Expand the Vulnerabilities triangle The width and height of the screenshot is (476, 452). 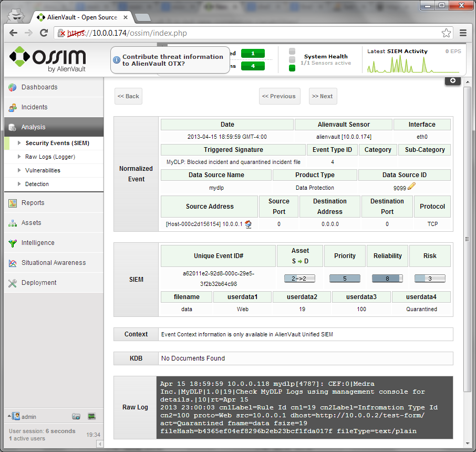pyautogui.click(x=19, y=170)
